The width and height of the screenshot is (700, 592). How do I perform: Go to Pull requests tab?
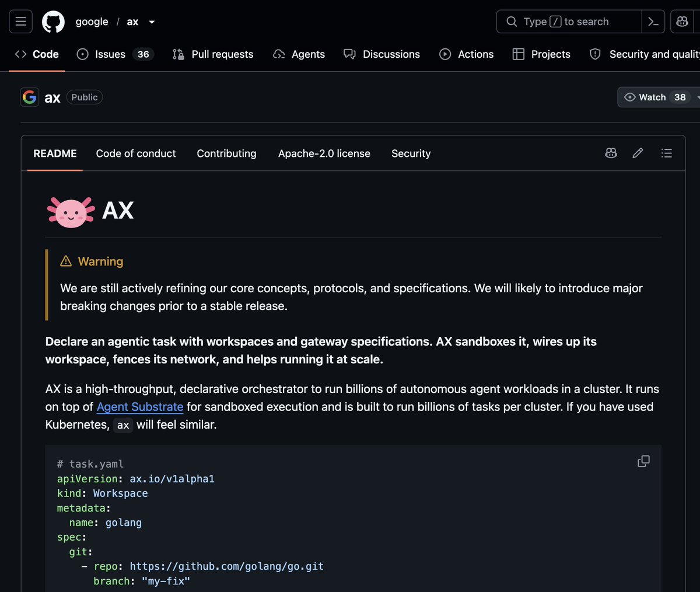pyautogui.click(x=213, y=54)
